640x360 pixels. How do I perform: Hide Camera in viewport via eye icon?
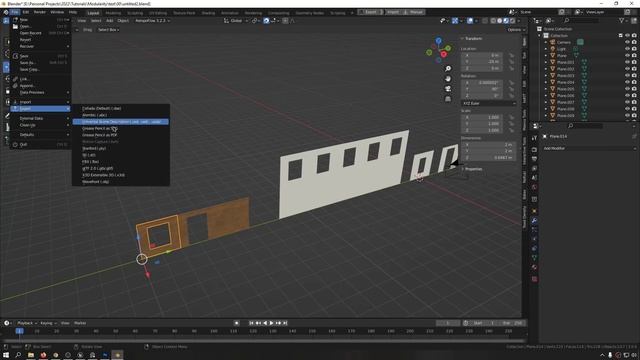click(627, 42)
